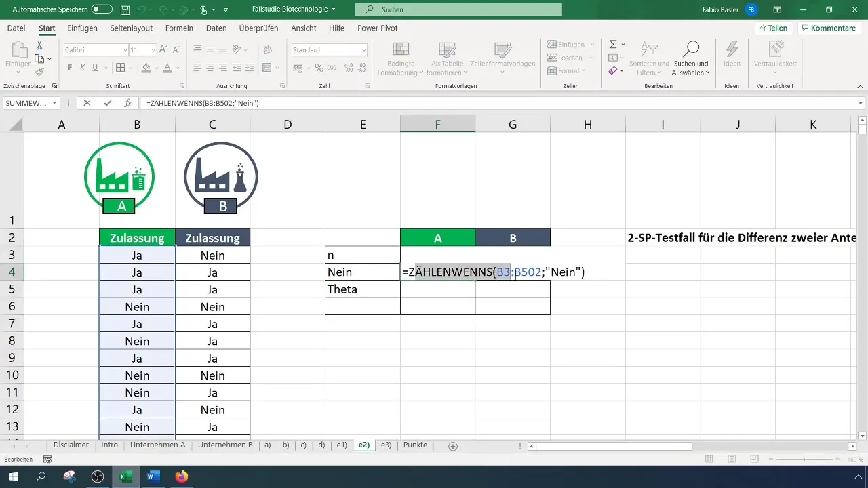The width and height of the screenshot is (868, 488).
Task: Click the increase decimal places icon
Action: pyautogui.click(x=349, y=68)
